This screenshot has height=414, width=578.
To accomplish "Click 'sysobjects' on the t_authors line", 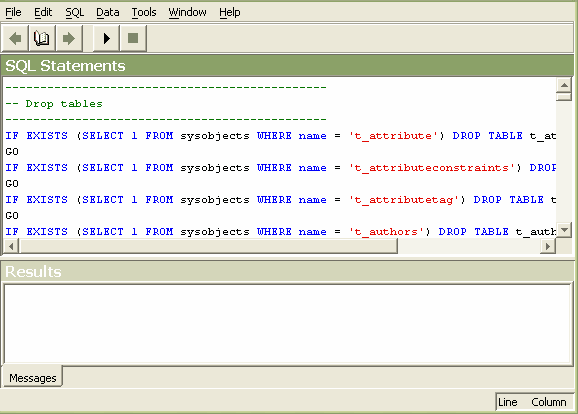I will [x=215, y=232].
